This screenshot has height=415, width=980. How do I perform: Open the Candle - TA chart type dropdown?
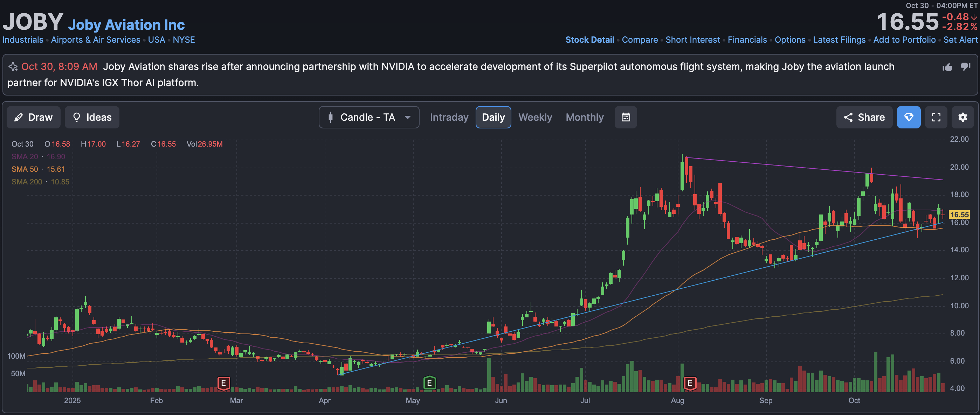click(369, 117)
